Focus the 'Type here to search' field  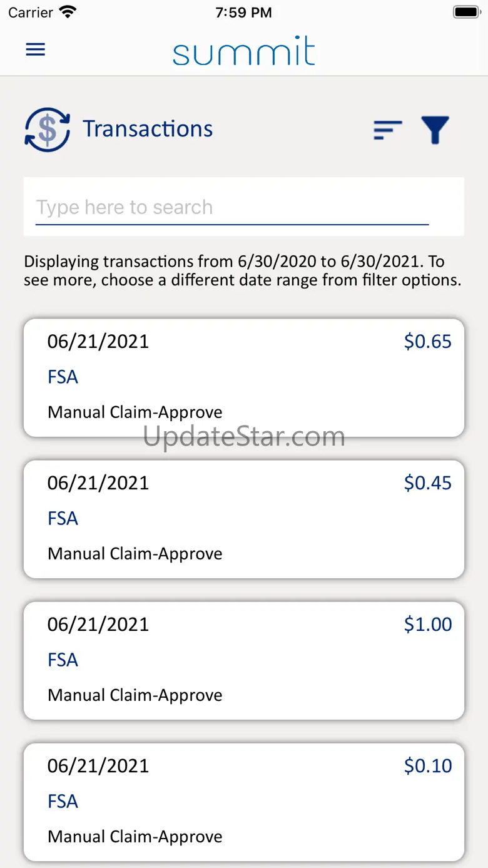coord(232,207)
